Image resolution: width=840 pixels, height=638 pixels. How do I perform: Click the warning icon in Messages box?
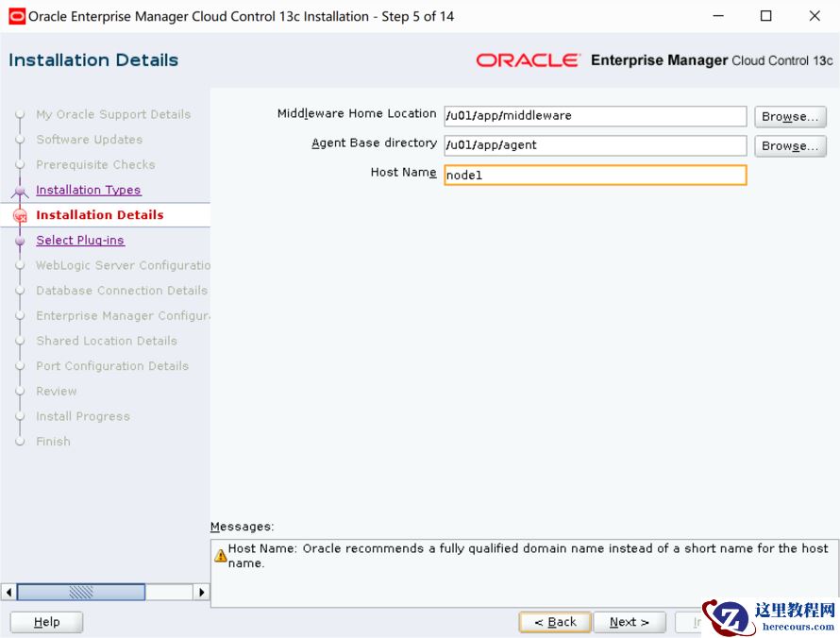pyautogui.click(x=220, y=556)
